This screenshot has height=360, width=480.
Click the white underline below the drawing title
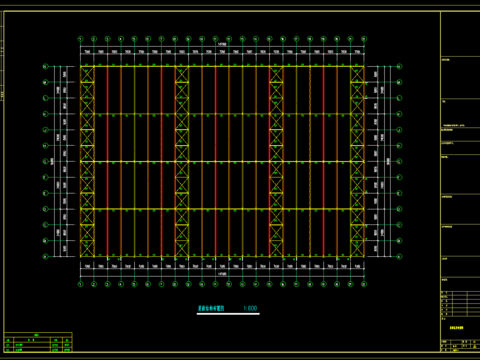pyautogui.click(x=228, y=314)
